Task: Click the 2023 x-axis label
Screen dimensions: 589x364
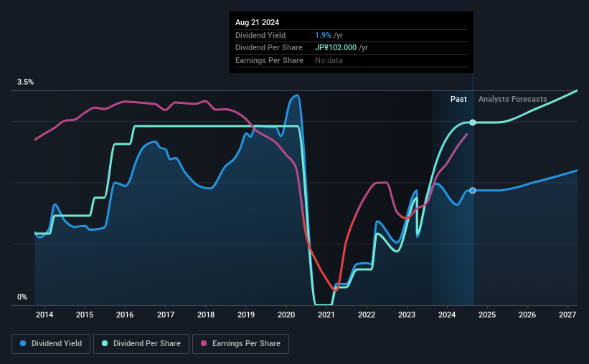Action: point(407,315)
